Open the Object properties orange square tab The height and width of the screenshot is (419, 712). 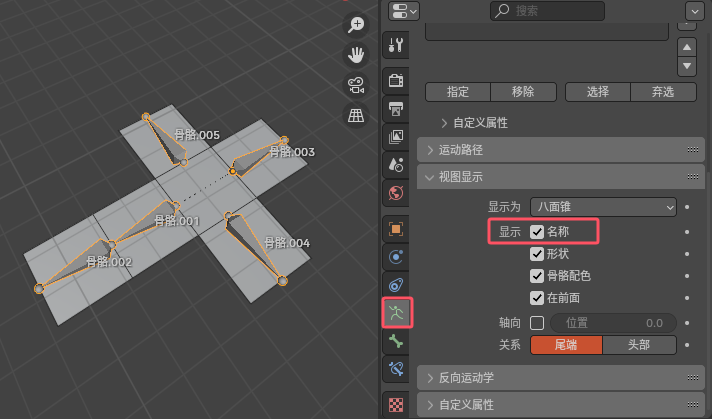click(x=396, y=229)
